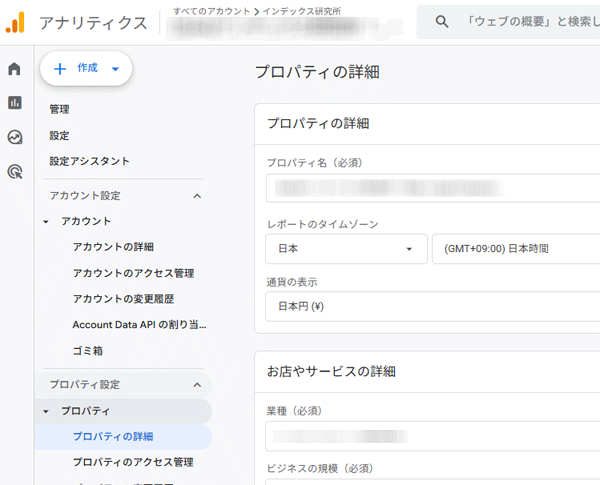Collapse the プロパティ設定 section chevron
This screenshot has height=485, width=600.
click(x=197, y=385)
